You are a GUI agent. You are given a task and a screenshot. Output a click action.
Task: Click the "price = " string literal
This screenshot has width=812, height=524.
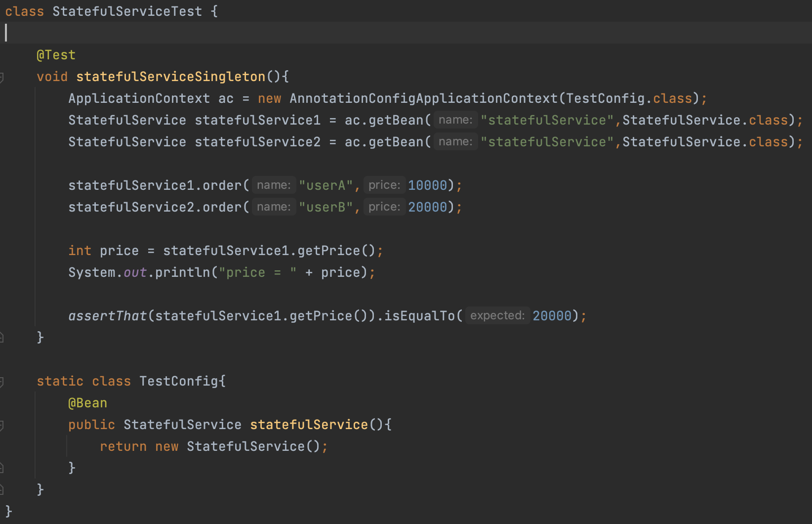pos(257,272)
